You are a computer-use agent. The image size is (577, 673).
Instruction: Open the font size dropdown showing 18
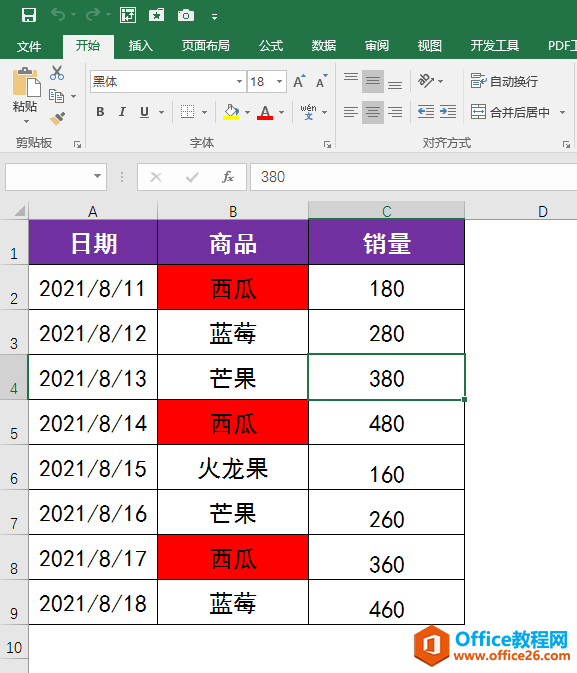tap(279, 82)
